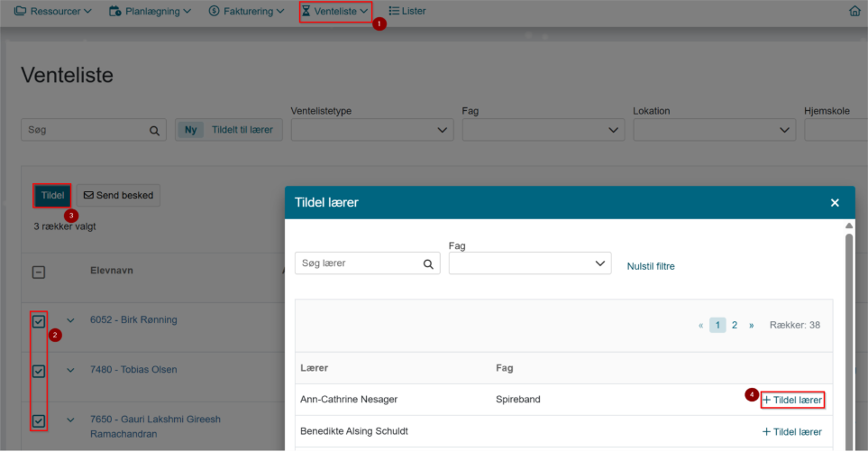Open student 7650 - Gauri Lakshmi Gireesh Ramachandran
This screenshot has height=452, width=868.
coord(155,427)
